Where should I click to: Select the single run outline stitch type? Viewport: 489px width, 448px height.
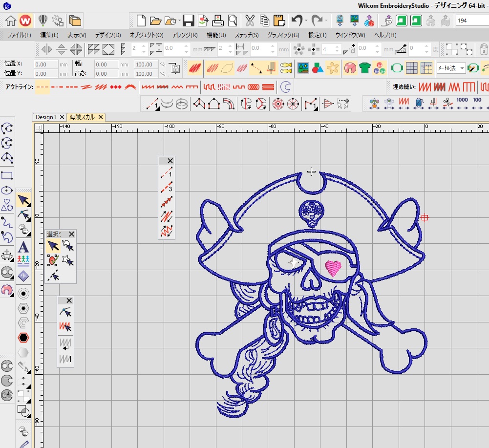pos(42,87)
